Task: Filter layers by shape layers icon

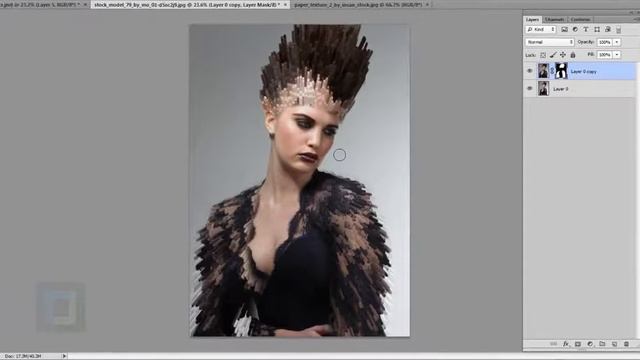Action: coord(597,29)
